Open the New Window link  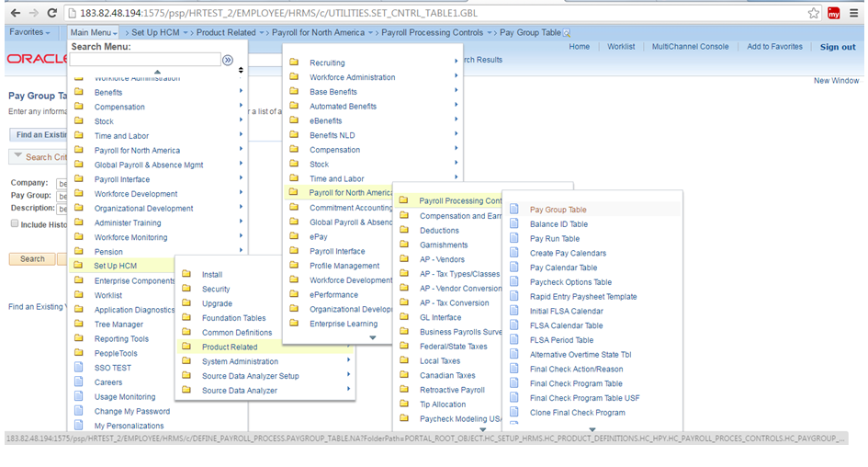[x=836, y=80]
